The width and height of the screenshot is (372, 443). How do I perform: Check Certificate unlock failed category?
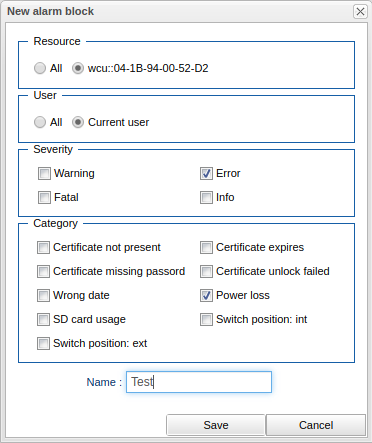[206, 271]
